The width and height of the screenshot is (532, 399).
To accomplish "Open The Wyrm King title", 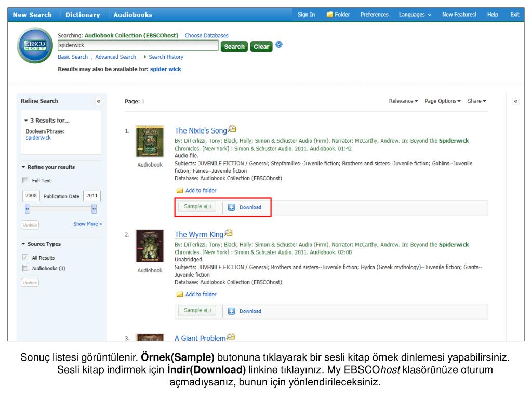I will pyautogui.click(x=199, y=234).
